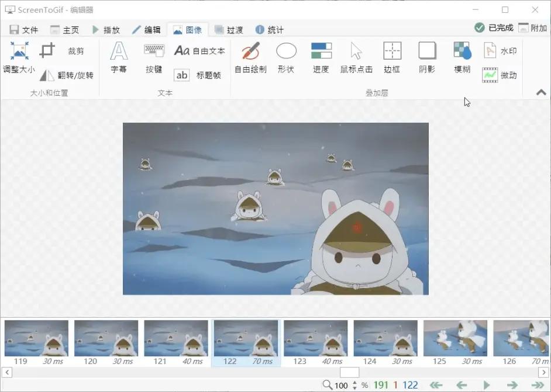Increase zoom with the stepper up arrow
This screenshot has width=551, height=392.
[354, 383]
